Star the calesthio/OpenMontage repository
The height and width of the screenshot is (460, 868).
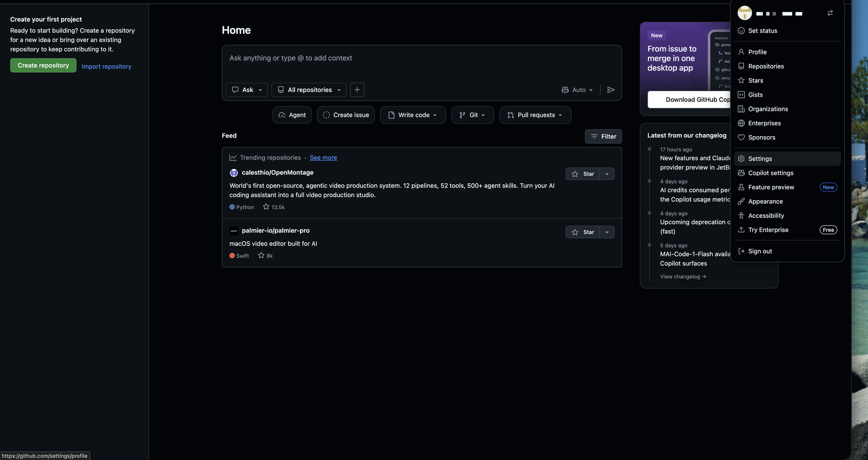tap(583, 174)
